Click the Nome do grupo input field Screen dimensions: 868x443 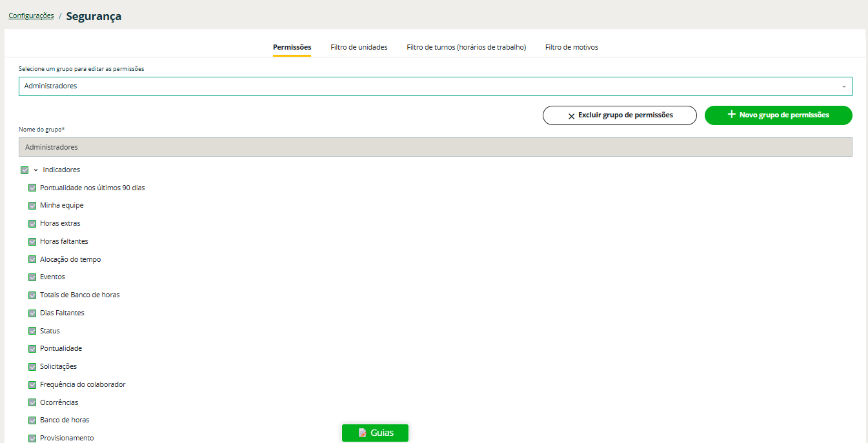click(435, 147)
